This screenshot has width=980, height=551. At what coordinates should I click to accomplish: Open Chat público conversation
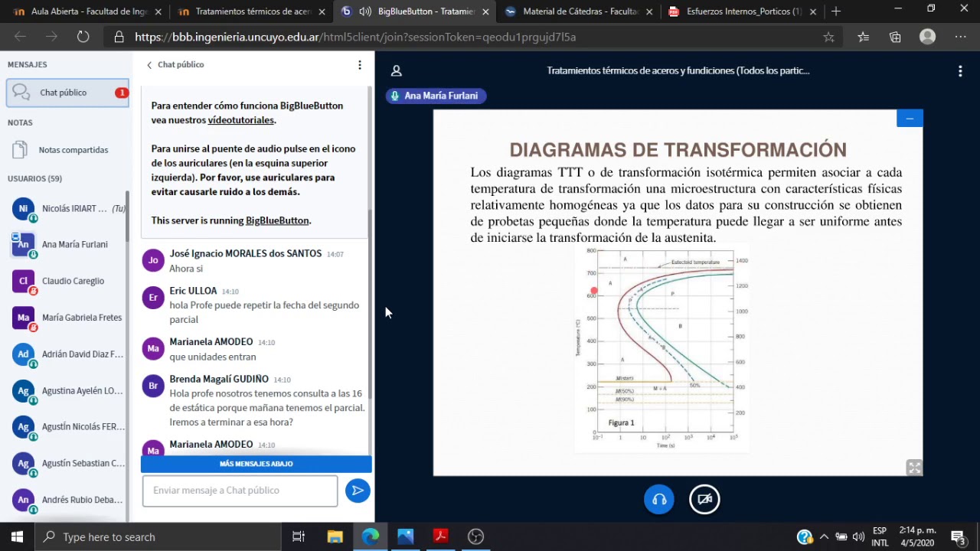[x=67, y=93]
